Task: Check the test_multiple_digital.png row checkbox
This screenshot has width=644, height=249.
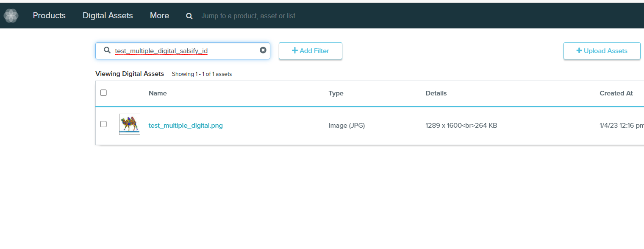Action: pos(103,124)
